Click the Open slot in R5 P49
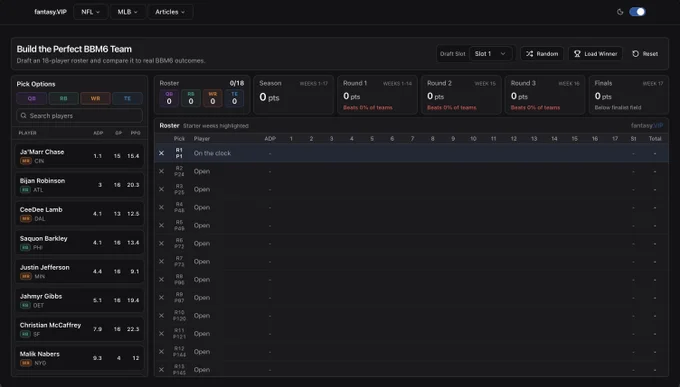The height and width of the screenshot is (387, 680). click(x=202, y=226)
